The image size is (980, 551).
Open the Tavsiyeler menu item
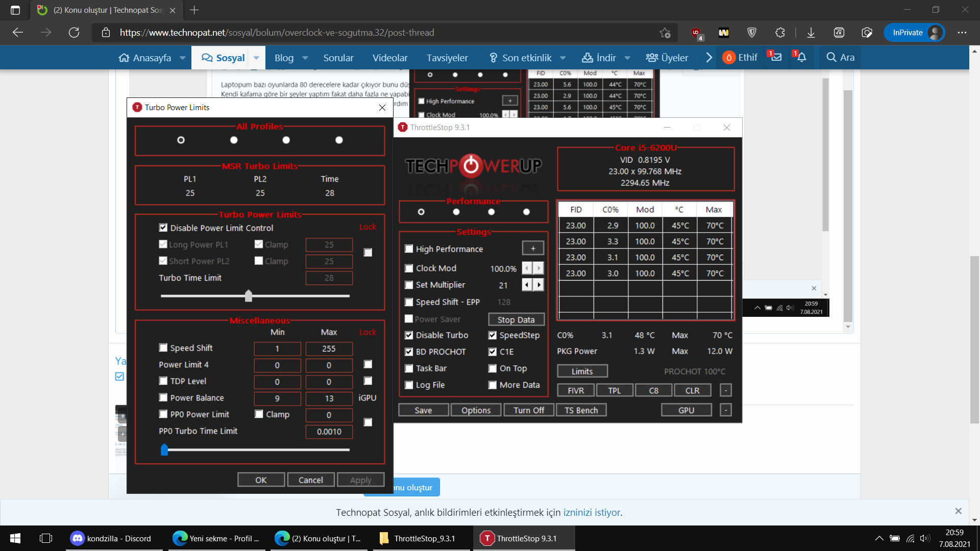[447, 58]
